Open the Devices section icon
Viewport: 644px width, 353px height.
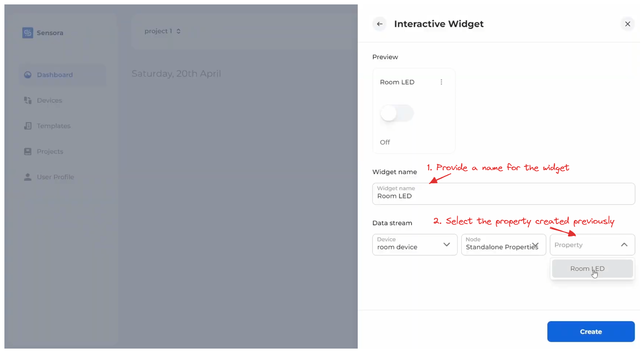(27, 100)
